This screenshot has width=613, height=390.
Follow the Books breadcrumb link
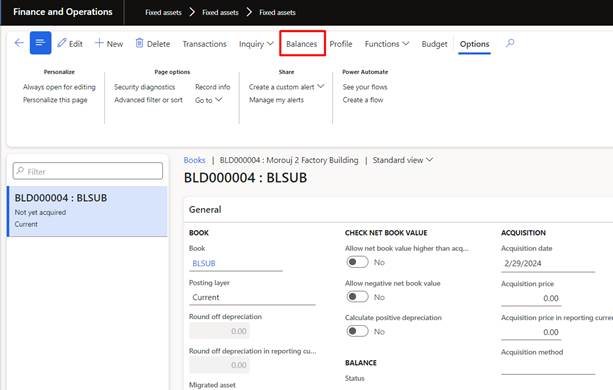tap(194, 160)
